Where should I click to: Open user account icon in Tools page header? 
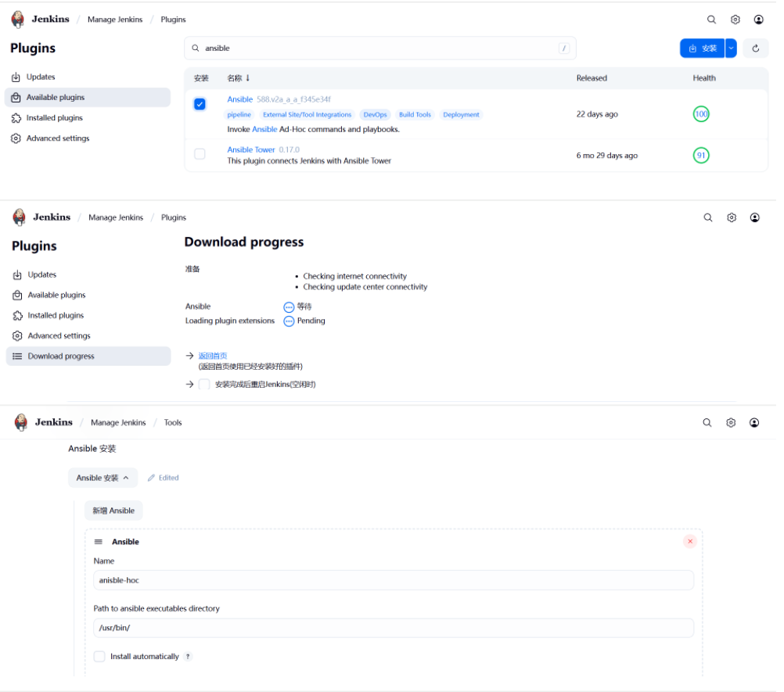[754, 423]
